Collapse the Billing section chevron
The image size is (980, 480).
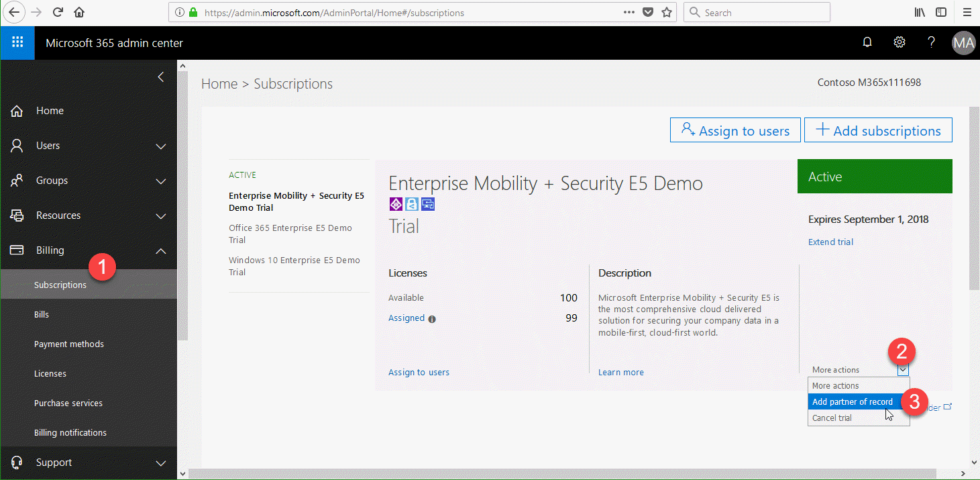tap(161, 250)
